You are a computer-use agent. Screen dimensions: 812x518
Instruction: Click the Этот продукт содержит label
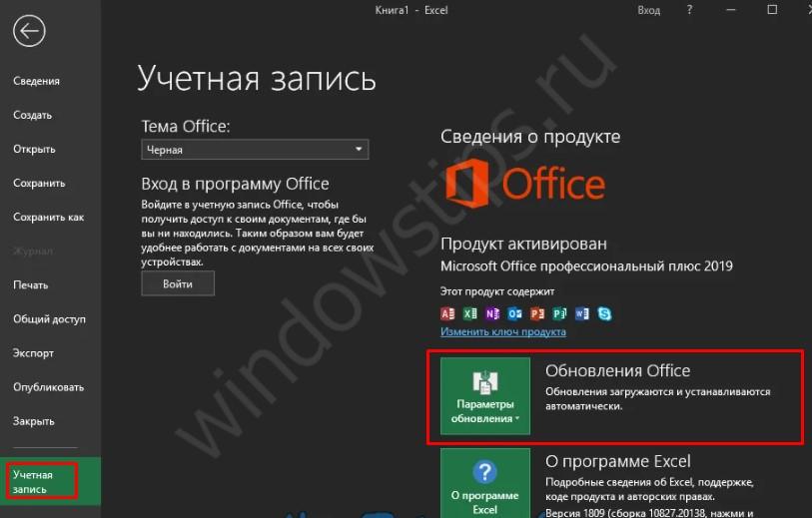pyautogui.click(x=497, y=291)
